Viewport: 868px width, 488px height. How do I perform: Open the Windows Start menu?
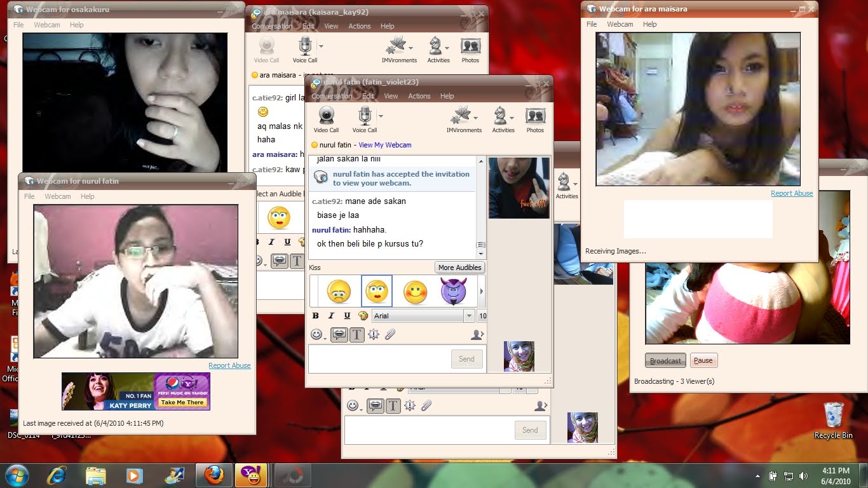click(16, 475)
